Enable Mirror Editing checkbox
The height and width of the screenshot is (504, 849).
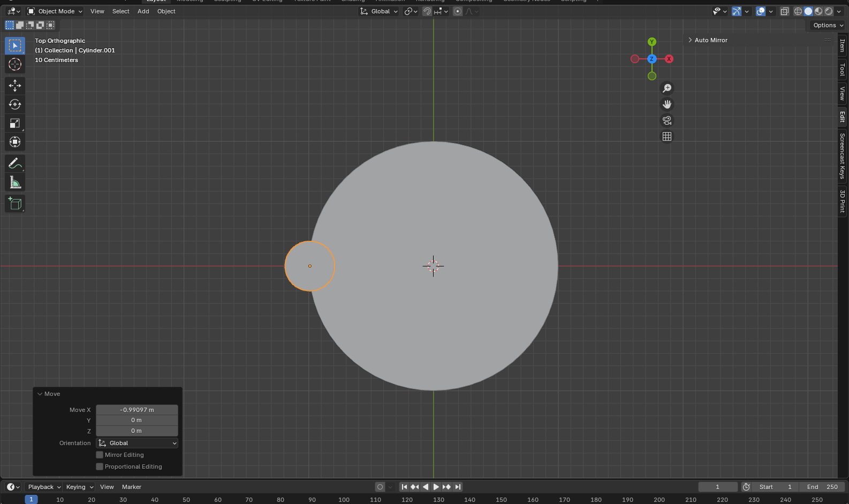coord(100,455)
